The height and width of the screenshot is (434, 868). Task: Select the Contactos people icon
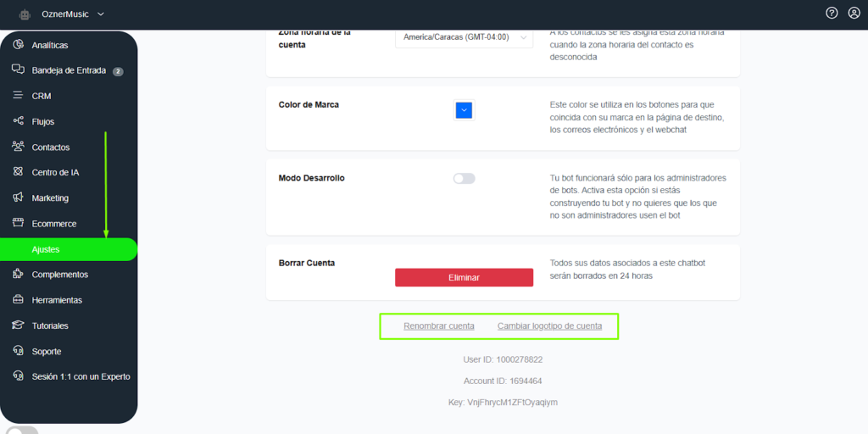(18, 147)
